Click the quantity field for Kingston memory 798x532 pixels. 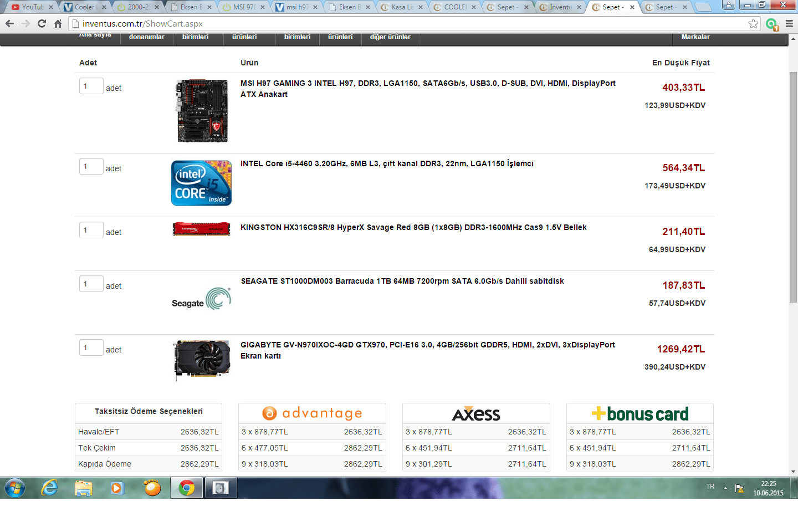(x=91, y=230)
